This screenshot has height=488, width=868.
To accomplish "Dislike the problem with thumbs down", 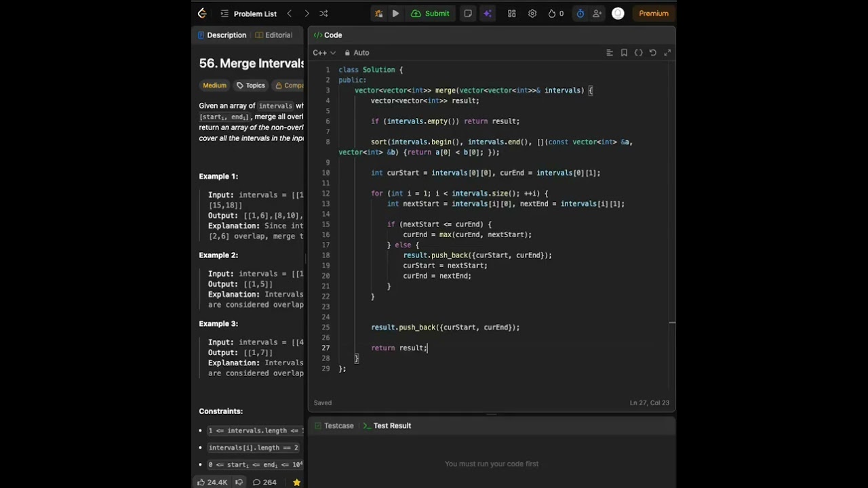I will click(x=239, y=483).
